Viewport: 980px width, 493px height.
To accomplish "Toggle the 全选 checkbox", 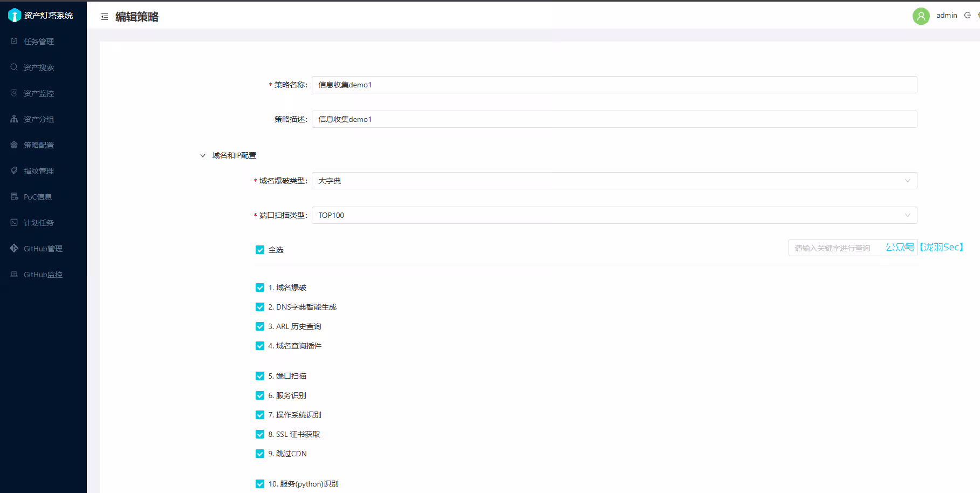I will coord(260,250).
